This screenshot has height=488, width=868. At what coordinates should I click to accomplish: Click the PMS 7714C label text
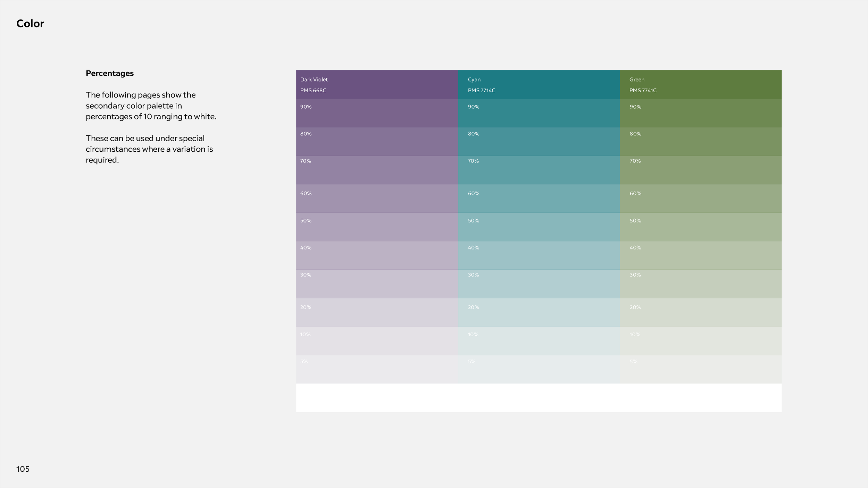[x=482, y=90]
